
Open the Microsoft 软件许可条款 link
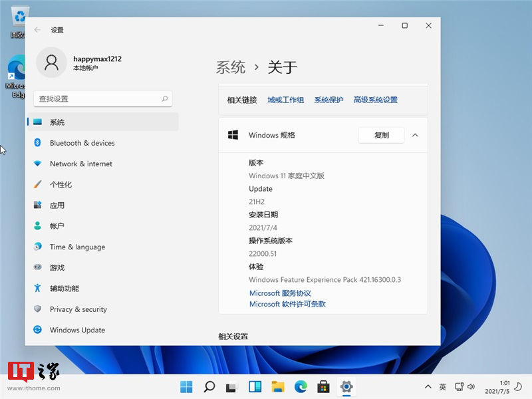(287, 305)
